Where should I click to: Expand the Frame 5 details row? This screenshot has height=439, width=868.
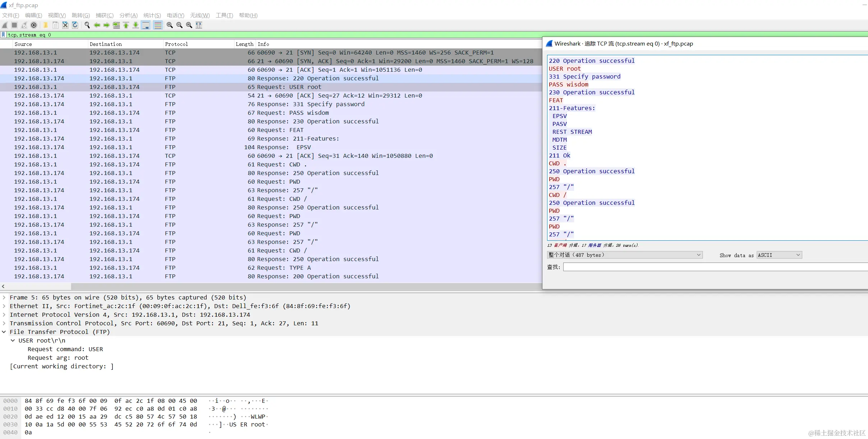coord(4,297)
